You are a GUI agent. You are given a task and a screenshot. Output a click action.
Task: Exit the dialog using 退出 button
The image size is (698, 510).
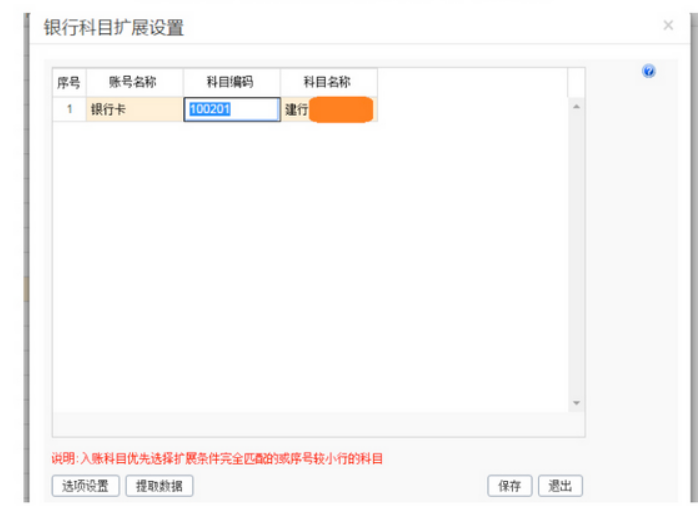(x=560, y=486)
